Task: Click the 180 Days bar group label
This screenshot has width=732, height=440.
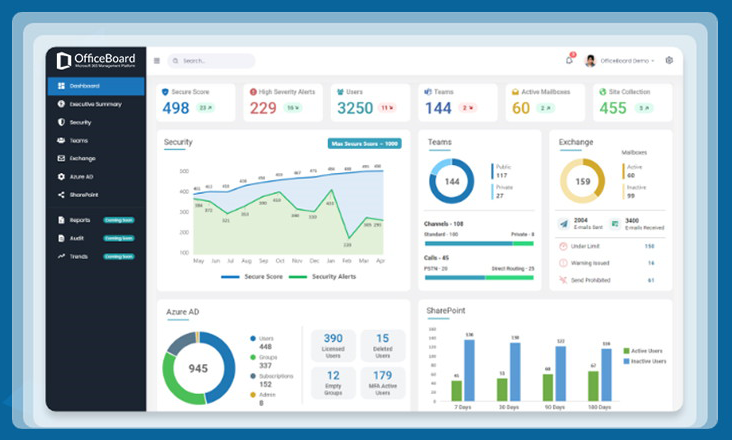Action: point(599,407)
